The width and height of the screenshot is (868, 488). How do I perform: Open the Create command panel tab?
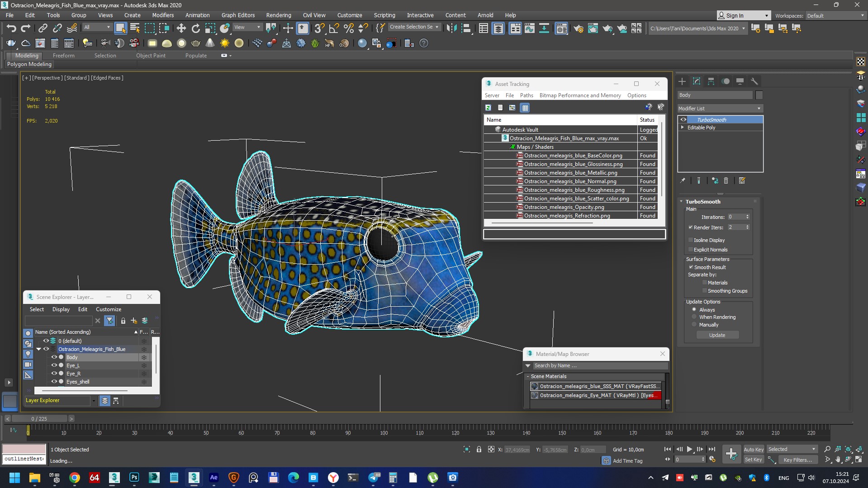(682, 81)
